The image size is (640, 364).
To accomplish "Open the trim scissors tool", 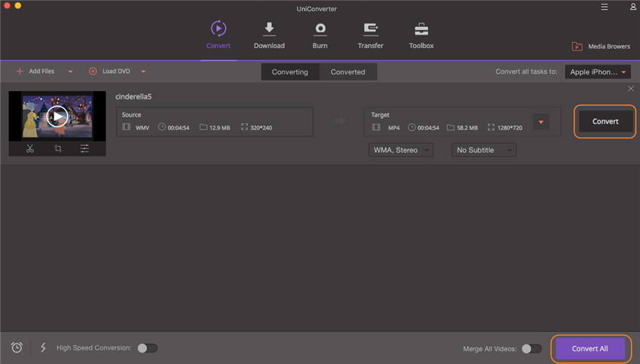I will (x=30, y=149).
